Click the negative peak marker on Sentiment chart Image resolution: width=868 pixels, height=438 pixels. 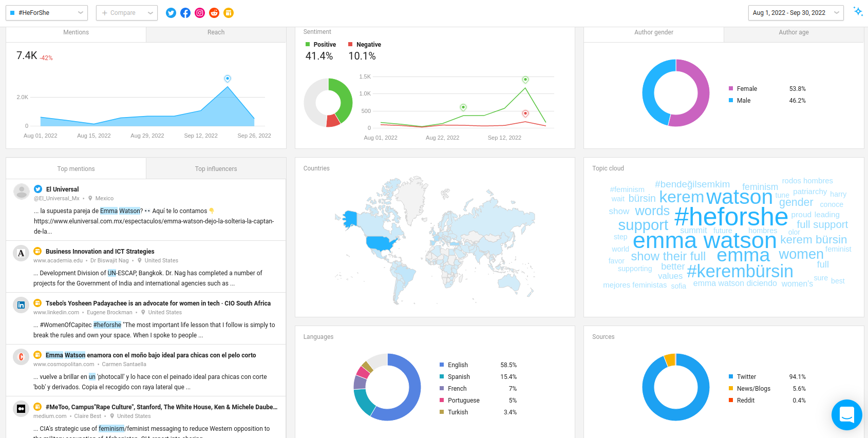[525, 113]
